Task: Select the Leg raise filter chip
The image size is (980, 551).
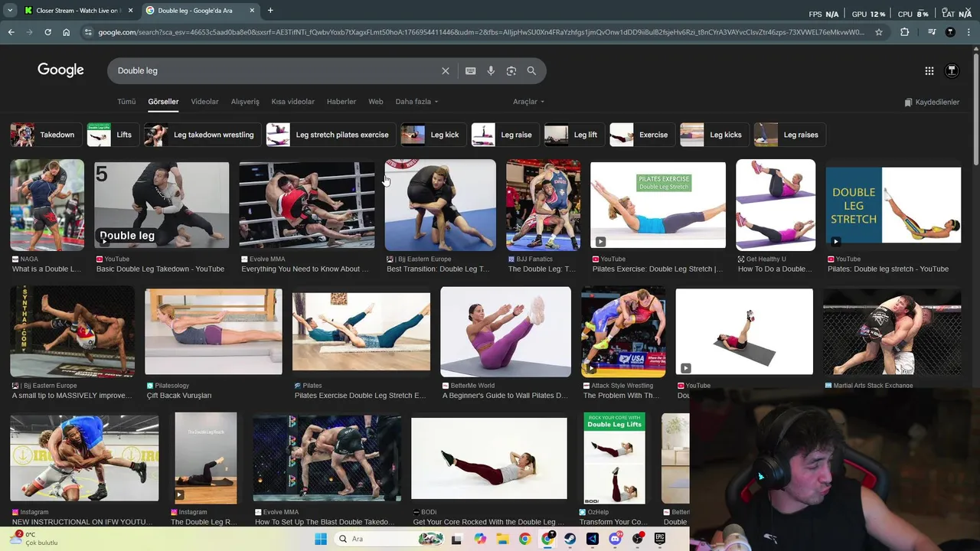Action: click(505, 135)
